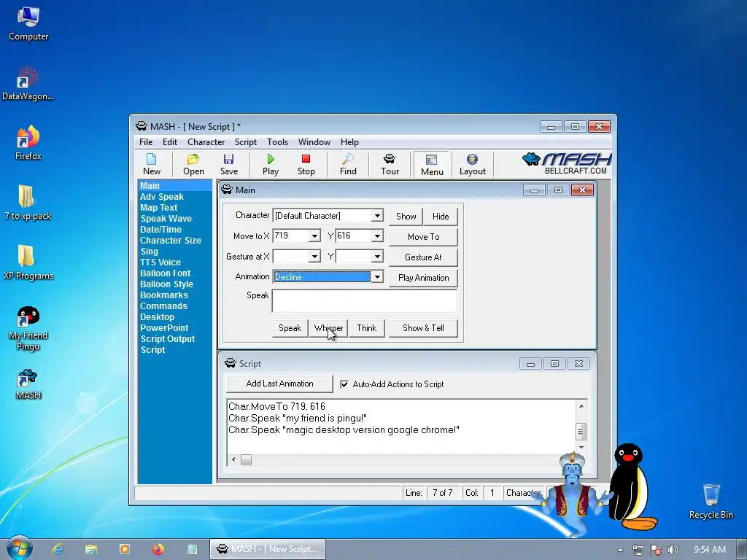
Task: Select the MASH desktop shortcut
Action: click(28, 384)
